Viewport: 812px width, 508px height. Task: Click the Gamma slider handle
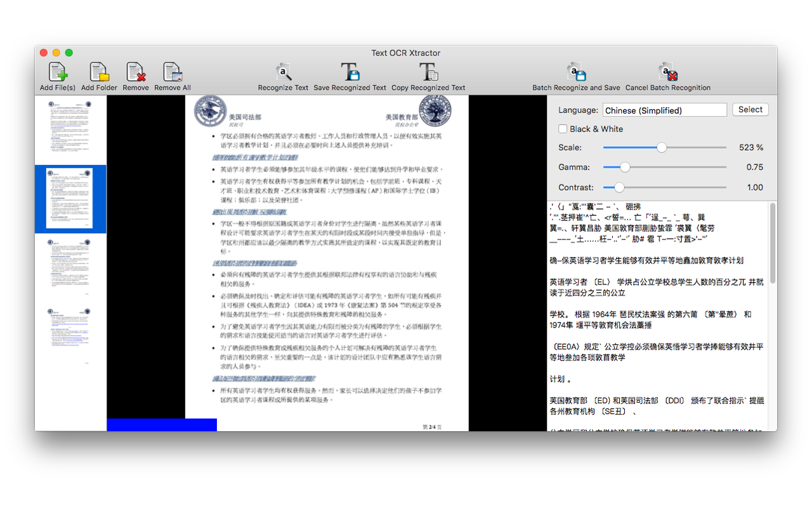click(x=625, y=168)
